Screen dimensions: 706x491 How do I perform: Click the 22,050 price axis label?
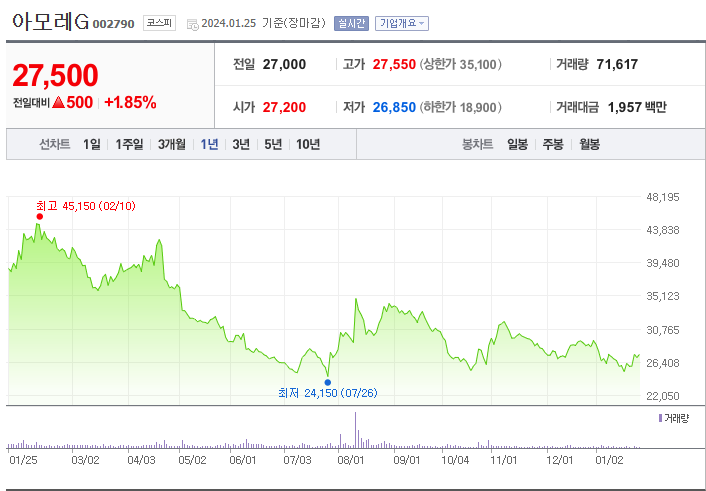[x=663, y=396]
